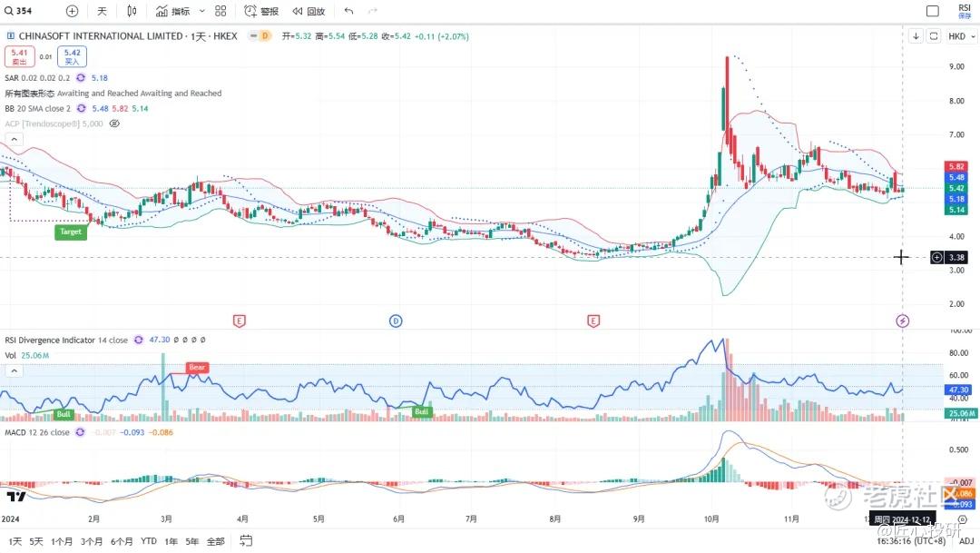Screen dimensions: 980x553
Task: Collapse the main chart indicator legend
Action: [x=14, y=139]
